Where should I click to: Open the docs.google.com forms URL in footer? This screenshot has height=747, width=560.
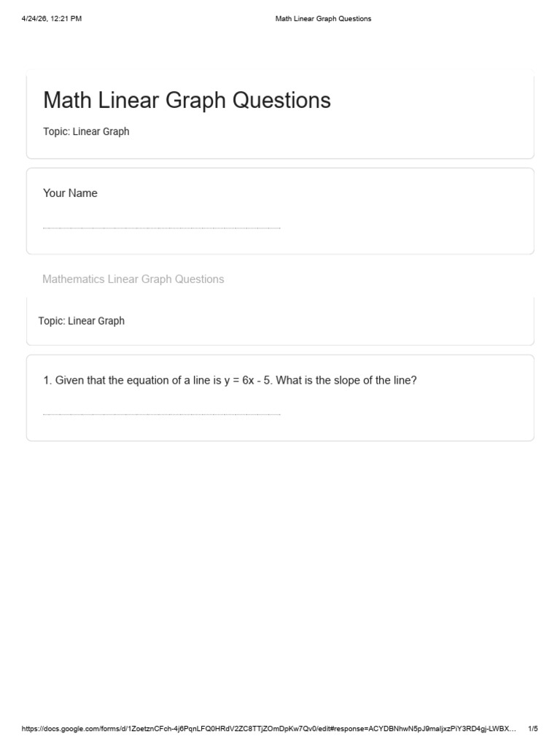pos(268,729)
